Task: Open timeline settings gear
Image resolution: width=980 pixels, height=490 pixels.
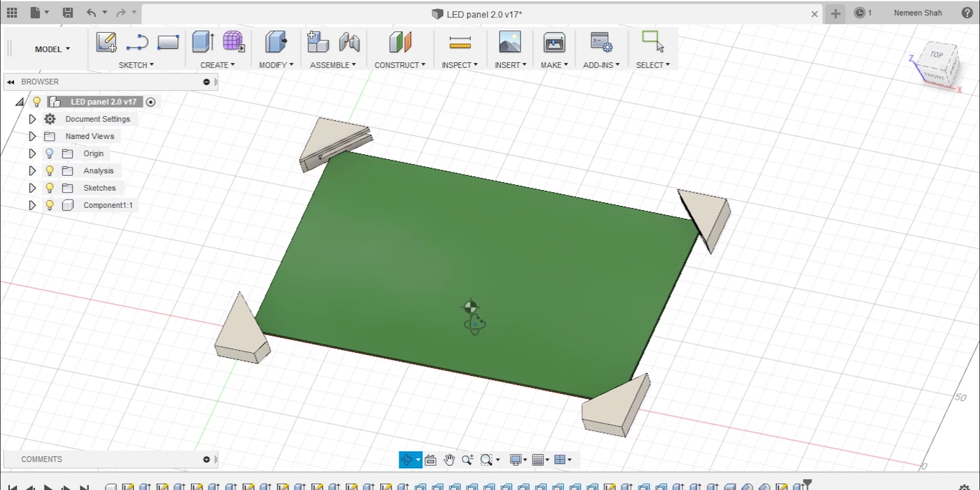Action: click(964, 487)
